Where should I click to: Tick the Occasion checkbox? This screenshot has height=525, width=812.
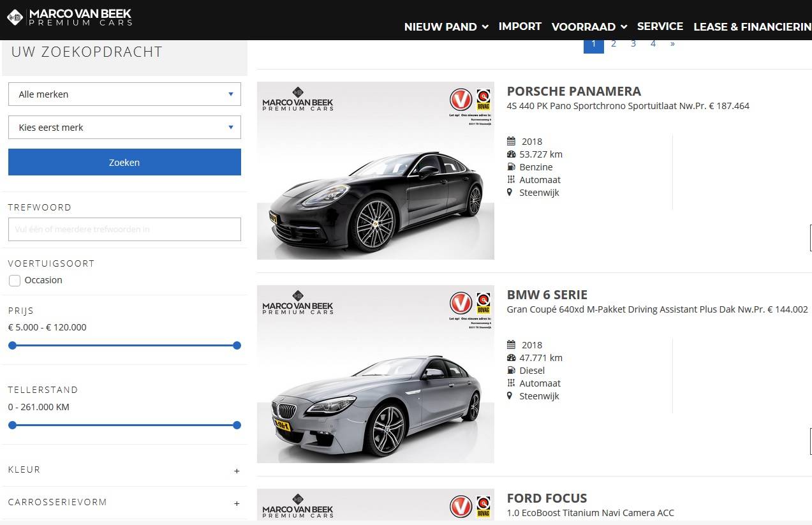pos(15,281)
